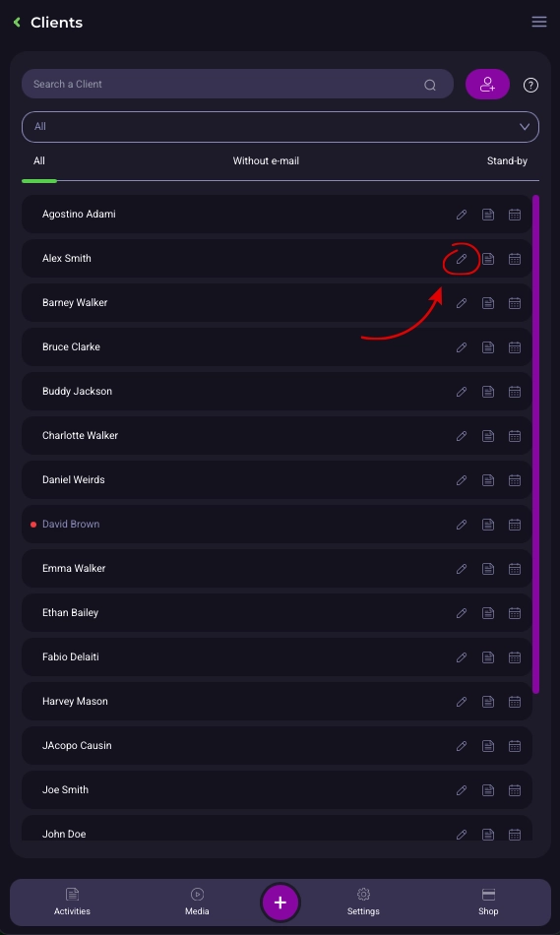Go back using the green arrow
560x935 pixels.
17,22
